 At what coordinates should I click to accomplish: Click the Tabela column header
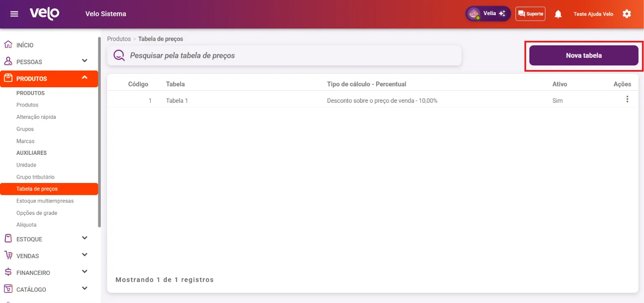(x=175, y=84)
